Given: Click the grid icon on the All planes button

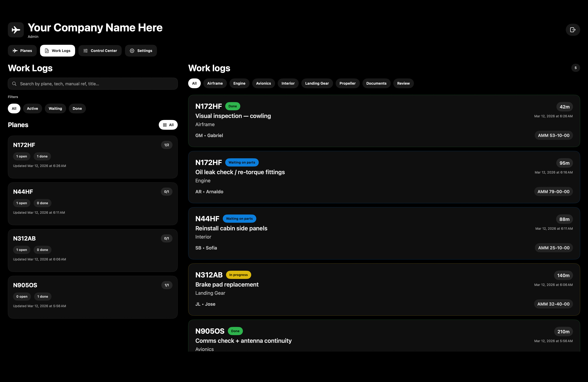Looking at the screenshot, I should (x=165, y=125).
